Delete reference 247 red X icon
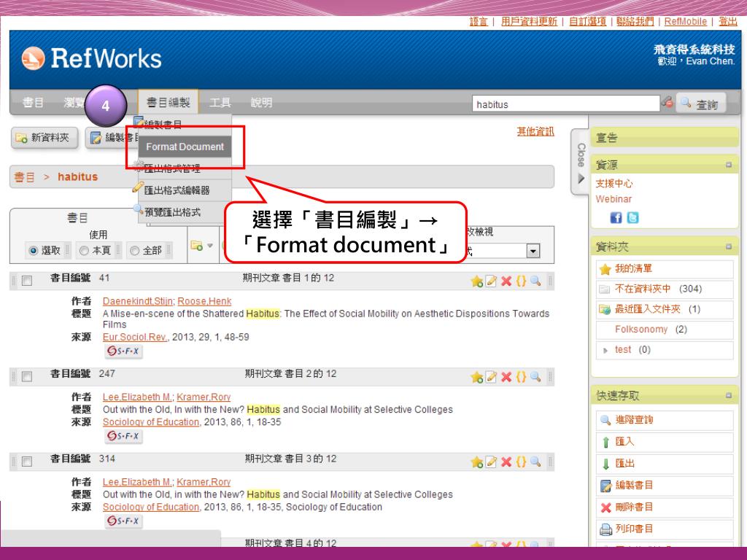The image size is (747, 560). [x=506, y=377]
